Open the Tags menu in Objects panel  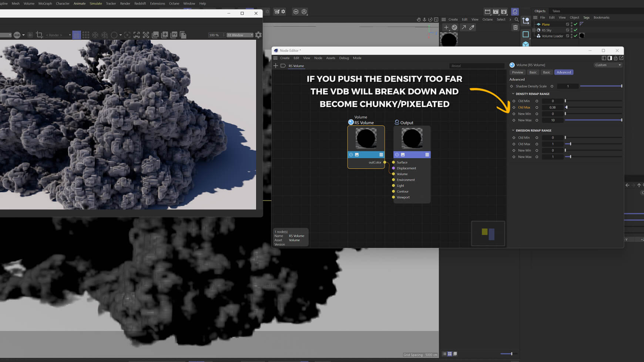click(586, 17)
